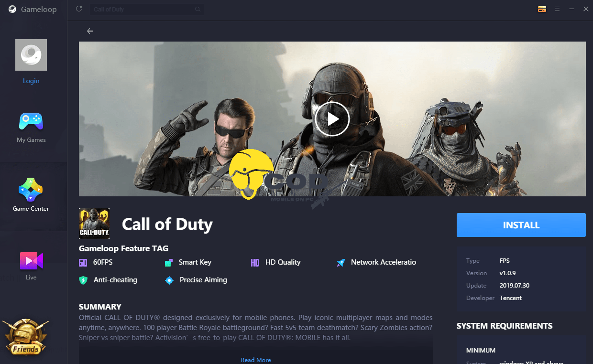Screen dimensions: 593x364
Task: Click the Gameloop logo icon
Action: (12, 9)
